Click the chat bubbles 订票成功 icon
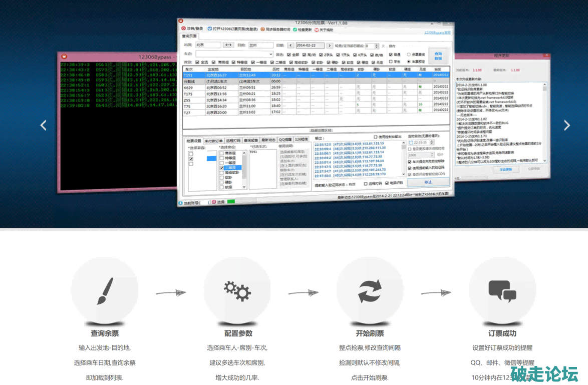This screenshot has width=588, height=385. (502, 290)
